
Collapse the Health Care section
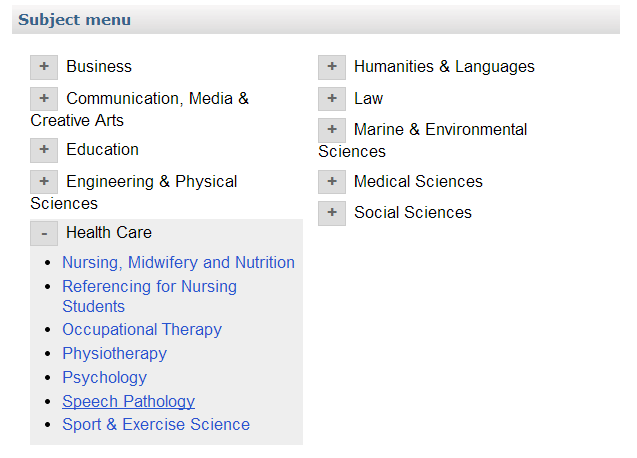(x=44, y=233)
